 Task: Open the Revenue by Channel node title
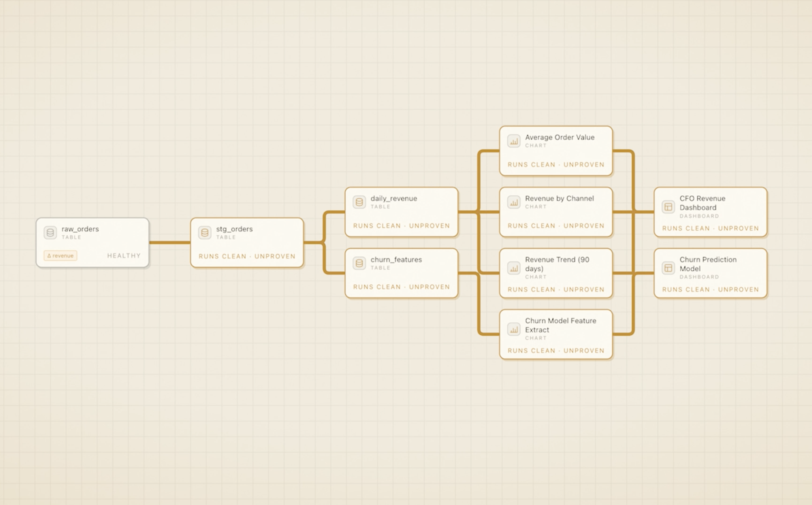[560, 198]
